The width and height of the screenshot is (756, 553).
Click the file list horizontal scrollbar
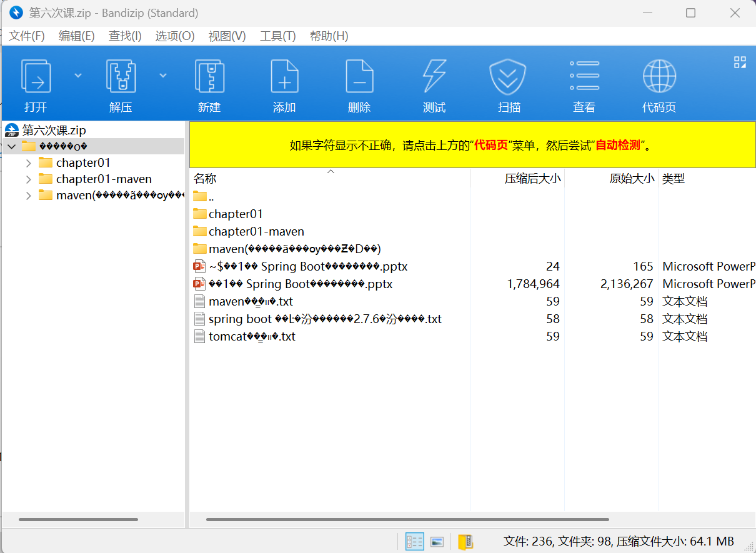pyautogui.click(x=407, y=519)
